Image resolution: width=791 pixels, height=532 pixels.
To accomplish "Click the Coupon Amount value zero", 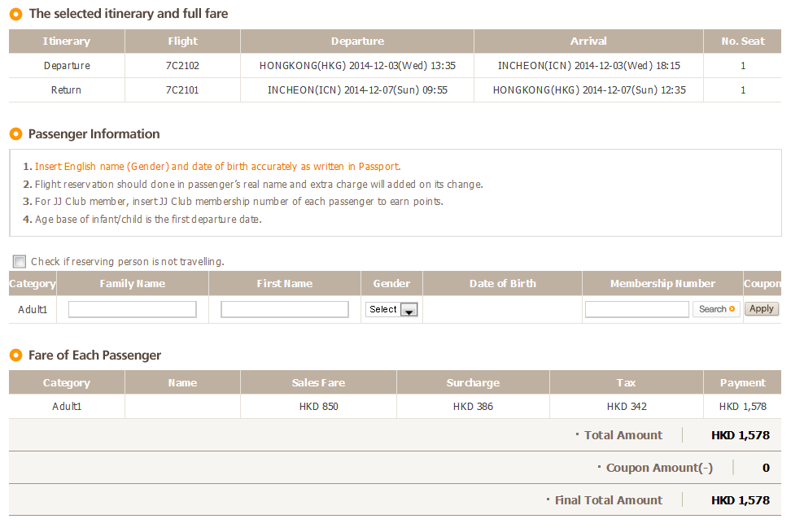I will click(766, 468).
